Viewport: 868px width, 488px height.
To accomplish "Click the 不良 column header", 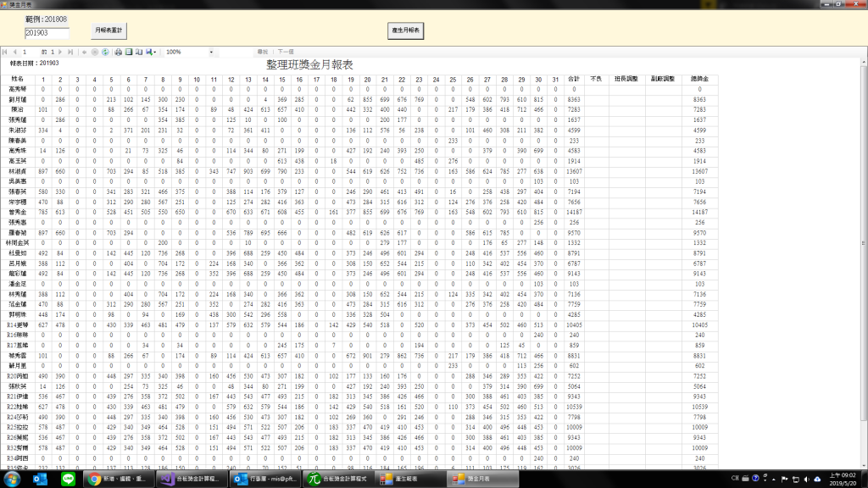I will pyautogui.click(x=596, y=79).
